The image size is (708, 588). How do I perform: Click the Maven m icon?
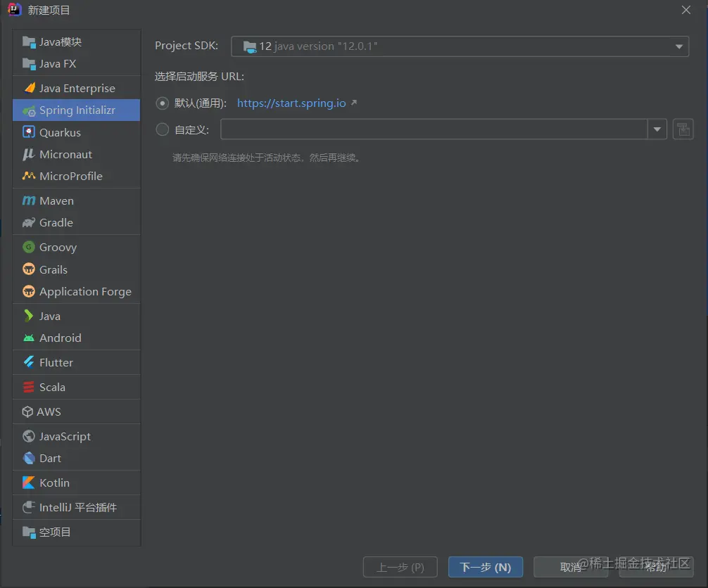click(x=29, y=200)
